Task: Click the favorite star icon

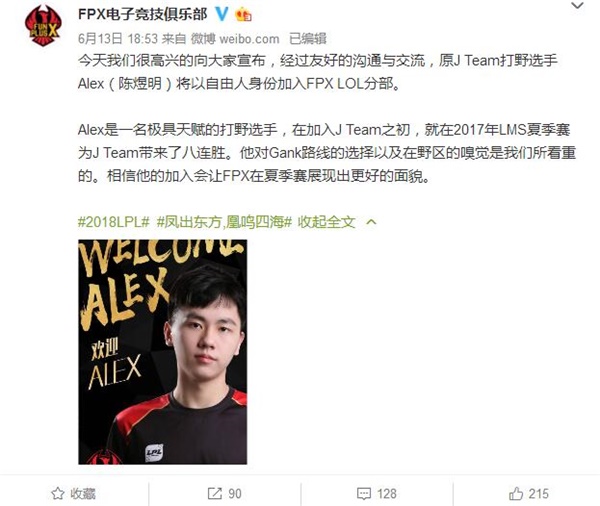Action: 57,493
